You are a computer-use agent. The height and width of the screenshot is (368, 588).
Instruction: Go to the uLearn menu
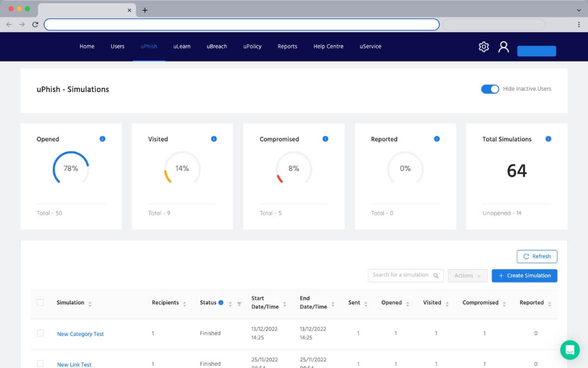[182, 46]
